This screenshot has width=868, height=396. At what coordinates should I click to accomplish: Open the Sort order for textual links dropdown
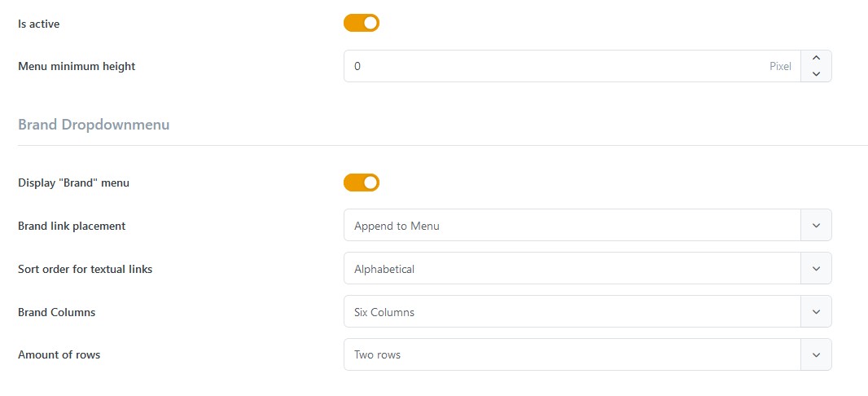[587, 269]
